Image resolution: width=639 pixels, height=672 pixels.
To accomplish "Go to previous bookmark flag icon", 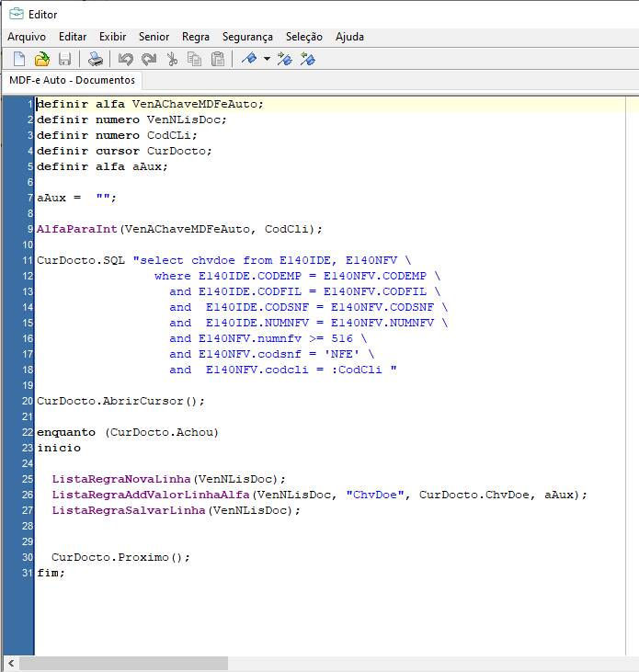I will coord(308,60).
